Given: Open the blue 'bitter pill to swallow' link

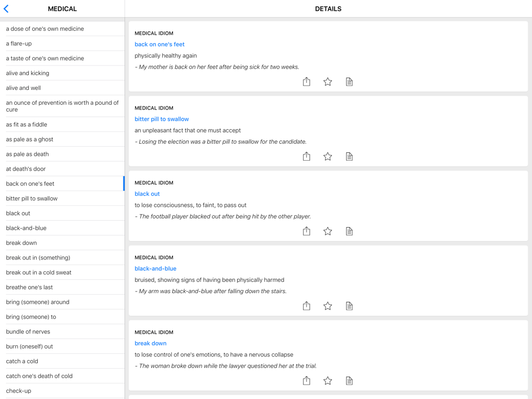Looking at the screenshot, I should coord(162,119).
